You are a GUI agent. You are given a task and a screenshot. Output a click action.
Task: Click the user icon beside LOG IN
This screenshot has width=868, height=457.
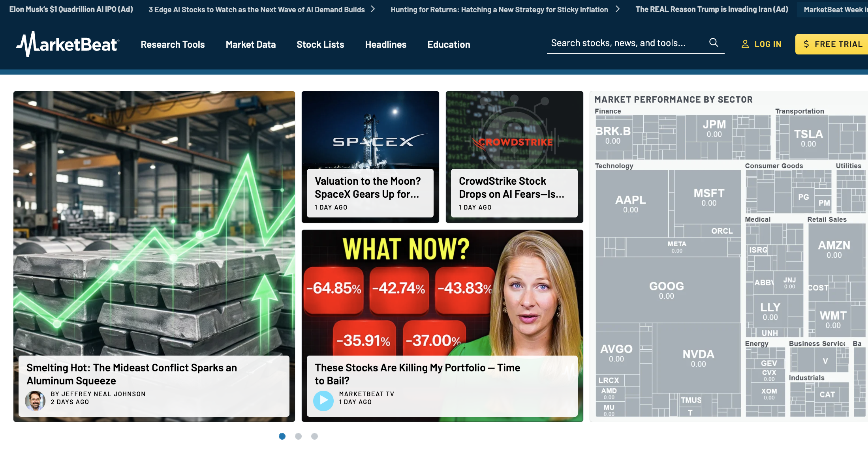click(745, 44)
